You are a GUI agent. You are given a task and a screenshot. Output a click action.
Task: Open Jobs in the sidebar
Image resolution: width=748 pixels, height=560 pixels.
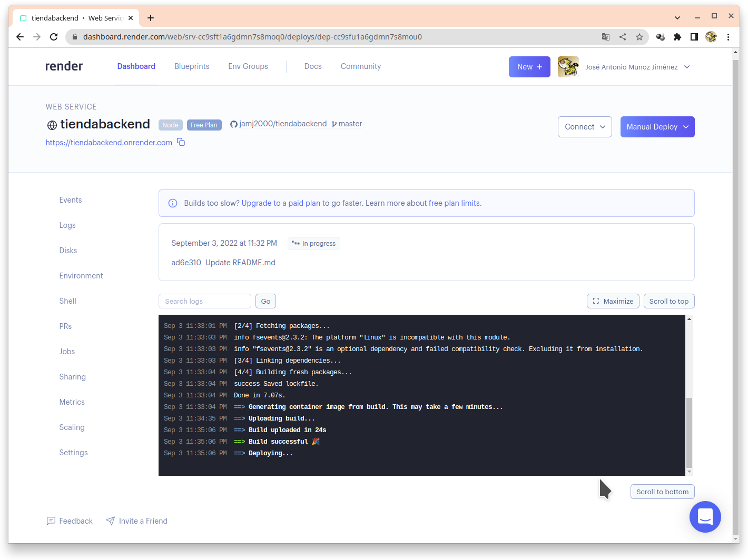(x=67, y=352)
